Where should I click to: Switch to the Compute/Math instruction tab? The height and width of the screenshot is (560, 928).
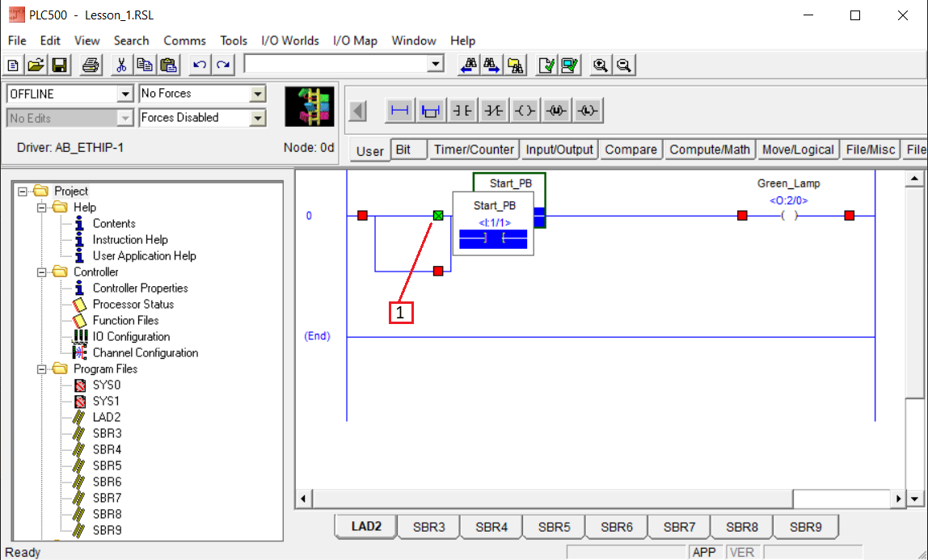pos(710,149)
